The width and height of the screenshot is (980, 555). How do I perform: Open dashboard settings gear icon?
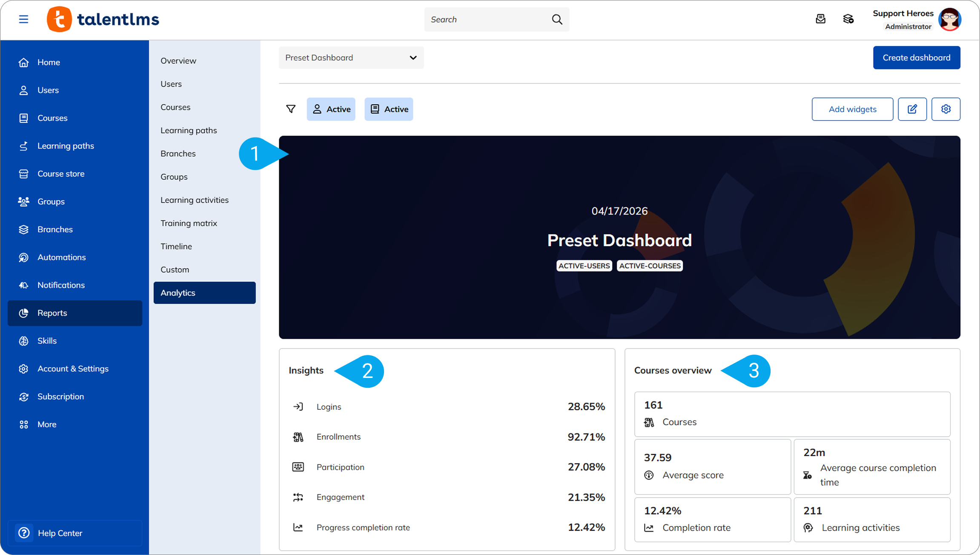coord(946,109)
